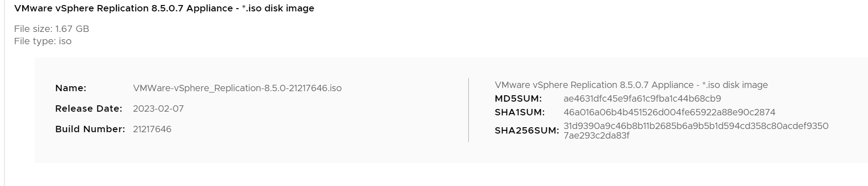Click the 'Build Number:' label
Viewport: 868px width, 186px height.
90,129
